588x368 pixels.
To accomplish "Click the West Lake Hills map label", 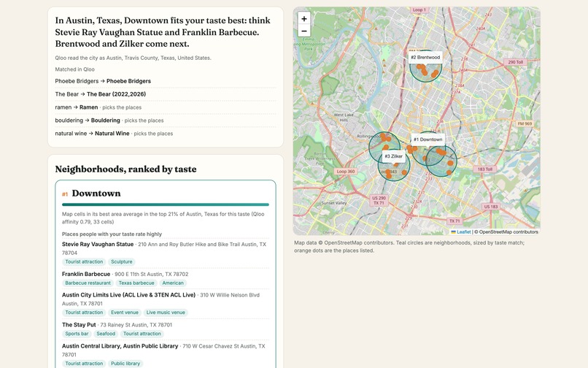I will tap(344, 117).
